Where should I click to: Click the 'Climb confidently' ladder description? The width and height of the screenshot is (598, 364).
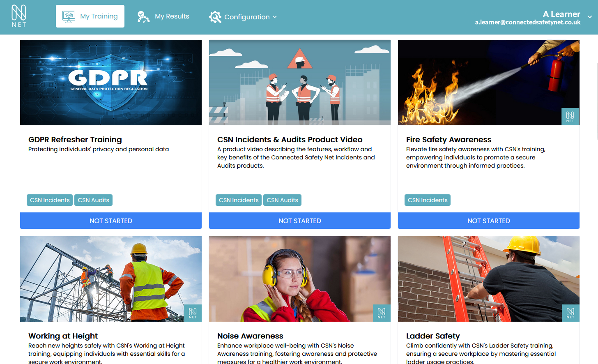[x=481, y=354]
